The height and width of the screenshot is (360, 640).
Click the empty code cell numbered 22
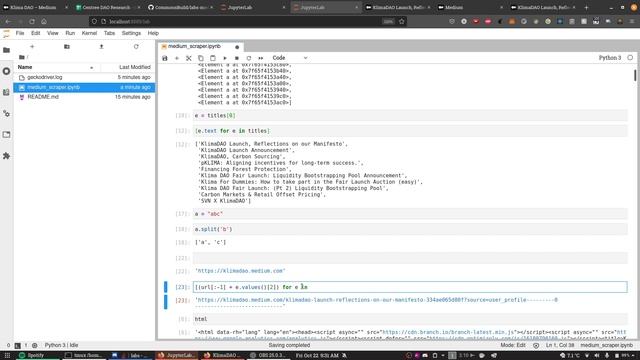click(410, 258)
